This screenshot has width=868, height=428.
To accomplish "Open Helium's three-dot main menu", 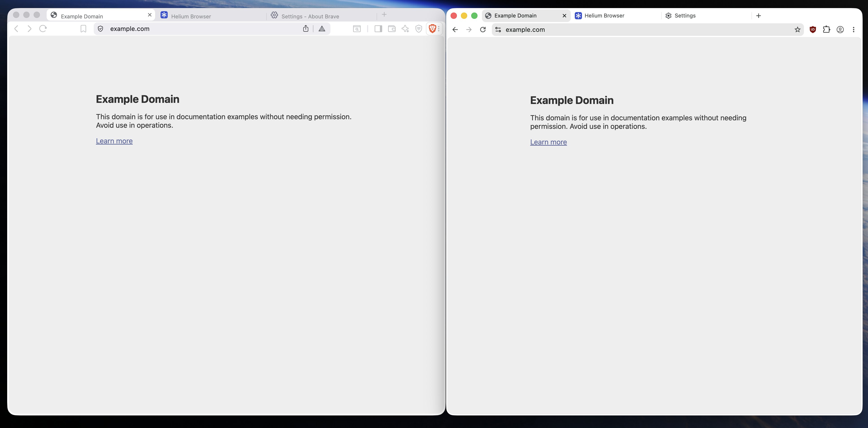I will (853, 30).
